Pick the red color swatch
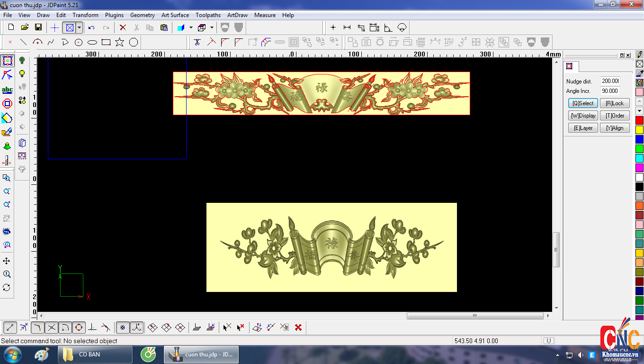This screenshot has height=364, width=644. coord(639,120)
